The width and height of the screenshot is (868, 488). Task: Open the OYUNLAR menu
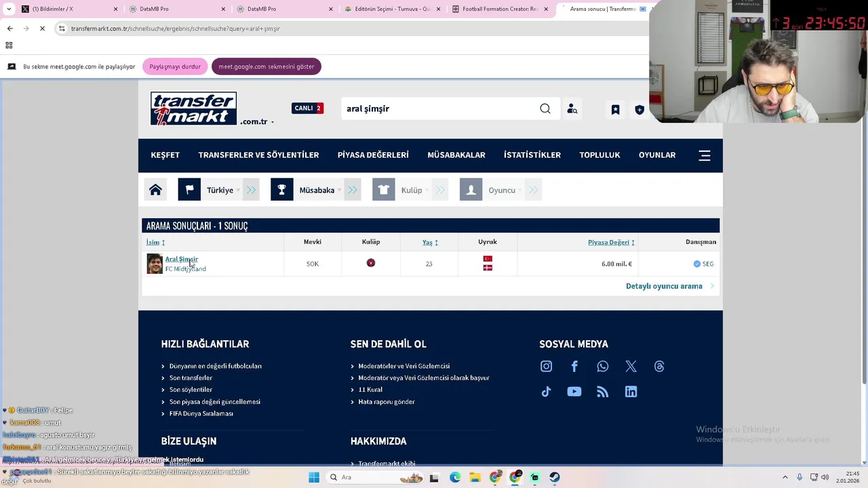657,155
